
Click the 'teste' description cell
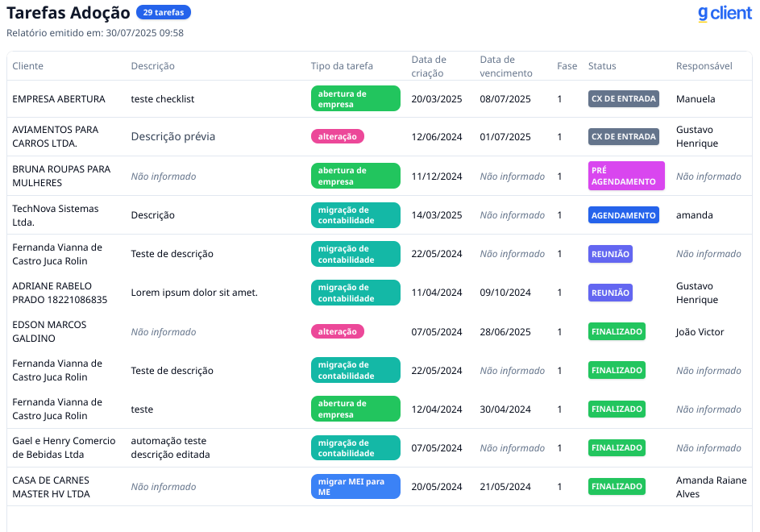click(142, 409)
